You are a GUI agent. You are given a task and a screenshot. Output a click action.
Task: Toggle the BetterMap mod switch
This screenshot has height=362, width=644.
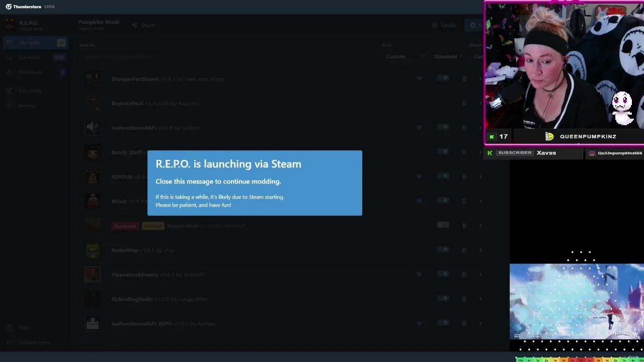point(443,250)
